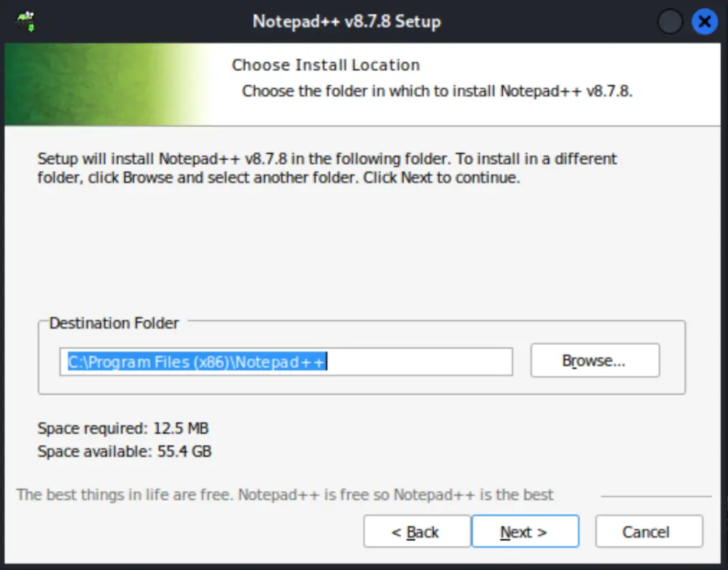Return to previous step with Back
The height and width of the screenshot is (570, 728).
pos(417,531)
